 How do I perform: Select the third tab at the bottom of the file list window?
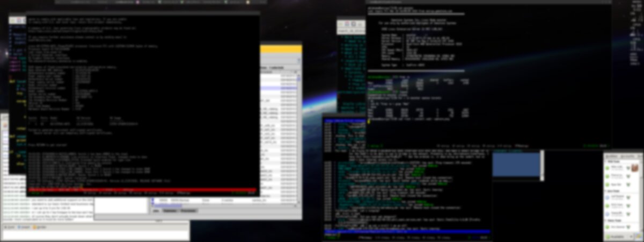coord(188,211)
